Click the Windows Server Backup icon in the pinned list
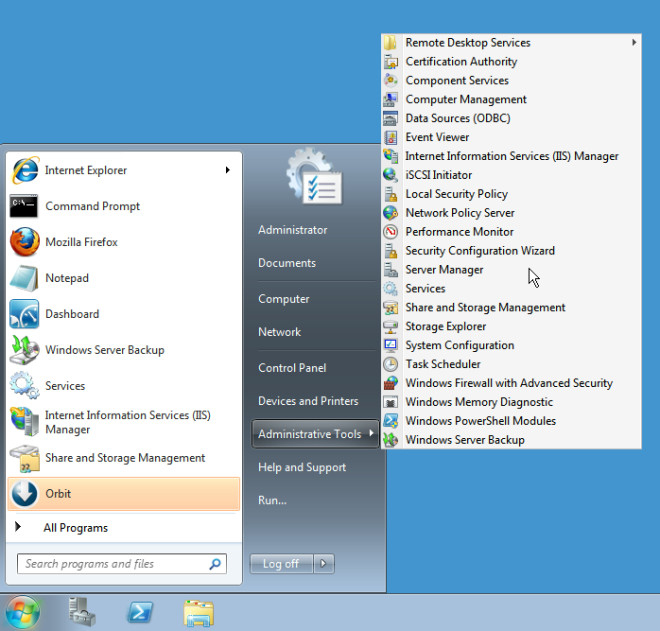The image size is (660, 631). pos(24,350)
